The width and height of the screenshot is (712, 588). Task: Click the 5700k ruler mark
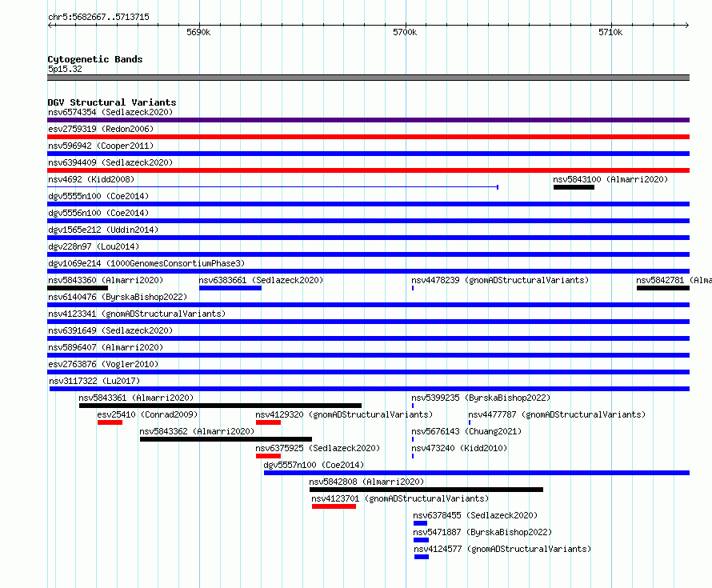405,32
